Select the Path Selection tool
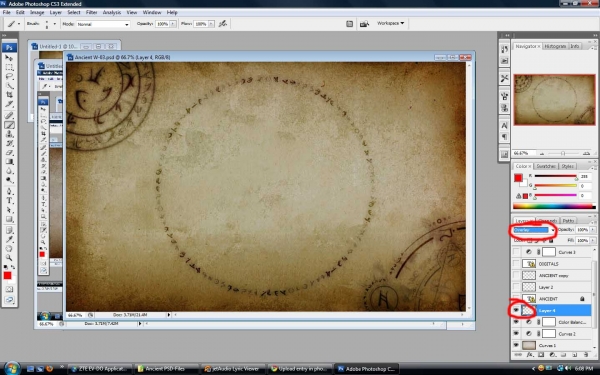The width and height of the screenshot is (600, 375). click(x=9, y=210)
